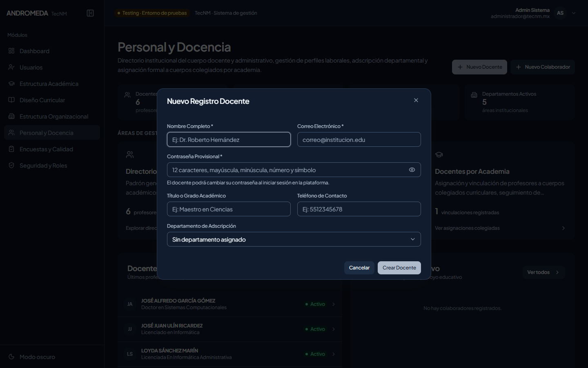Click the JJ avatar initials
The image size is (588, 368).
pyautogui.click(x=130, y=329)
